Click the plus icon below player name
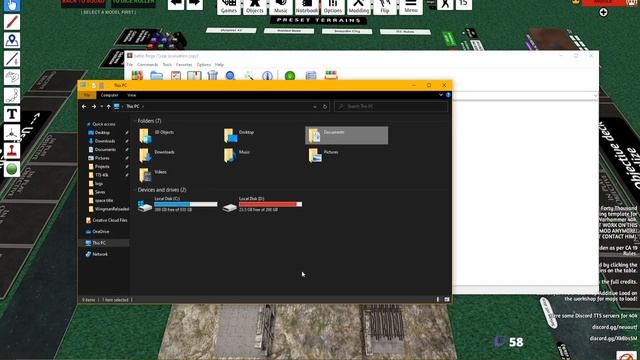 pos(603,13)
